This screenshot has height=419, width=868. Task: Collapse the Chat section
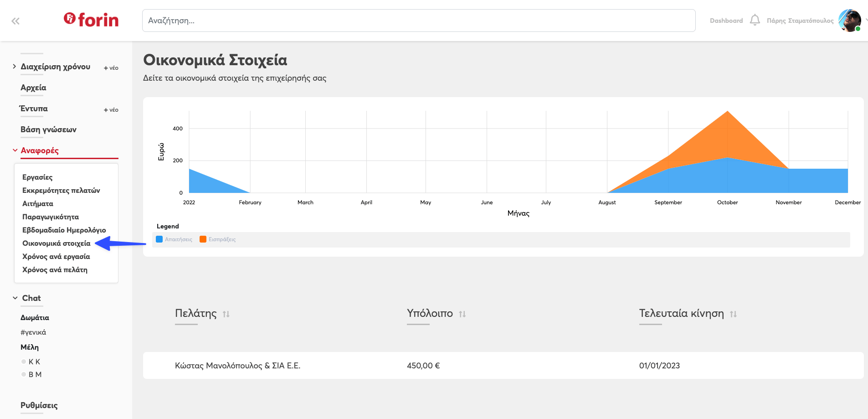click(x=15, y=298)
